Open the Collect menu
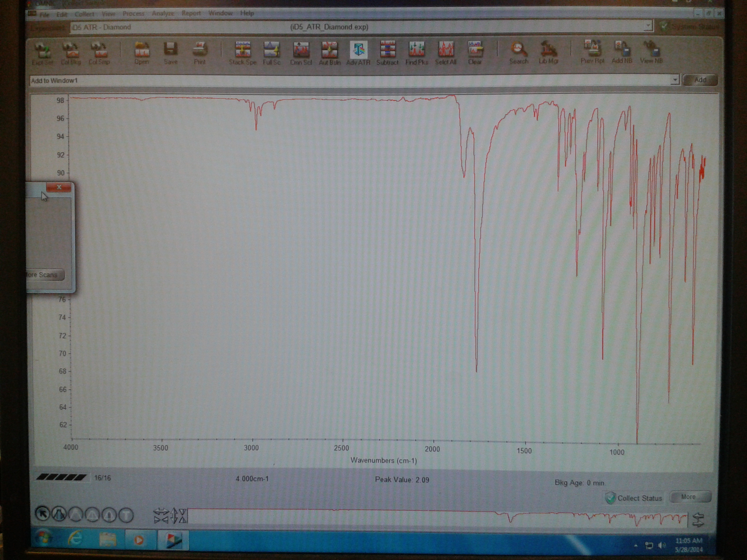 click(x=84, y=14)
